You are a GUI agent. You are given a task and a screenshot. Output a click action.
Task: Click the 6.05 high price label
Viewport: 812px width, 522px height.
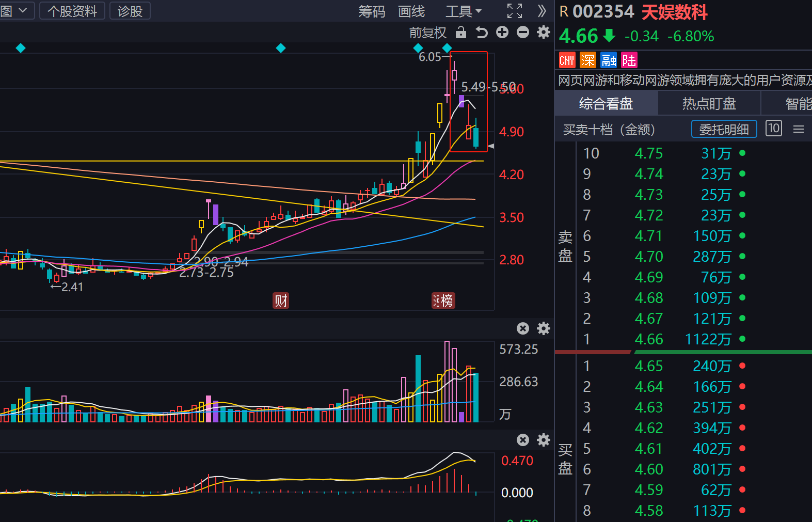430,57
